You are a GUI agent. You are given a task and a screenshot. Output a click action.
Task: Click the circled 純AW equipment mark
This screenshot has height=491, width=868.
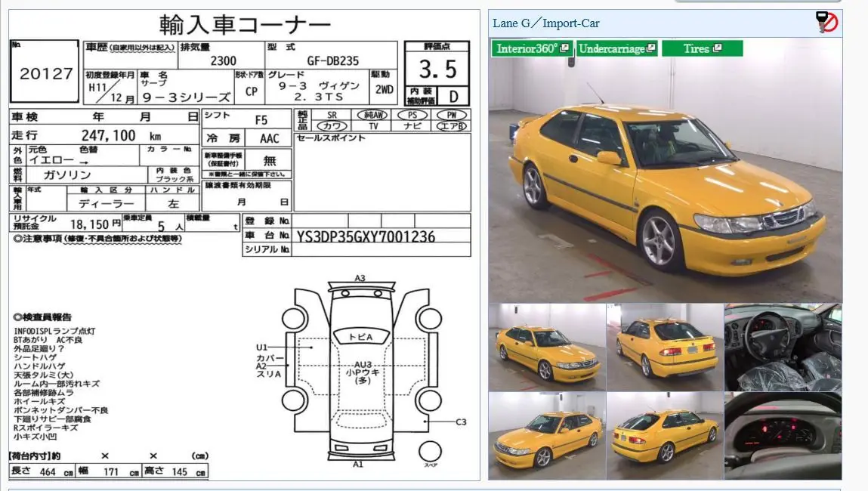pos(372,115)
